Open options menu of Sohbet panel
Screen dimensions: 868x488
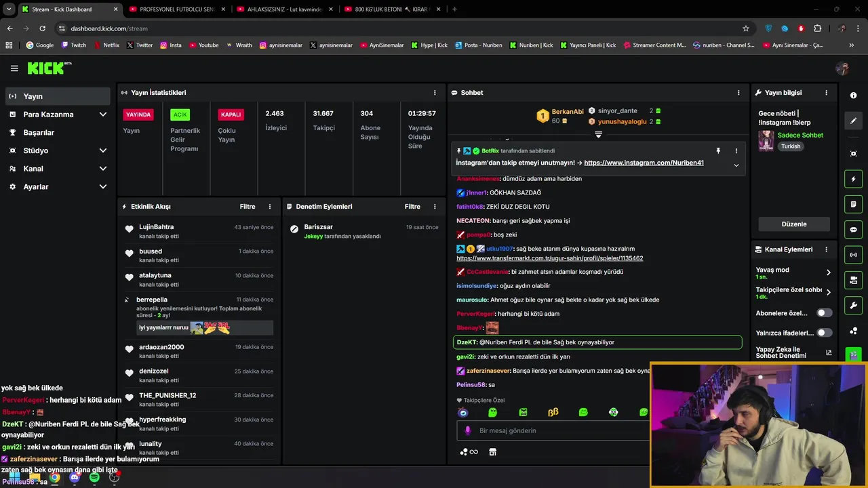(738, 93)
